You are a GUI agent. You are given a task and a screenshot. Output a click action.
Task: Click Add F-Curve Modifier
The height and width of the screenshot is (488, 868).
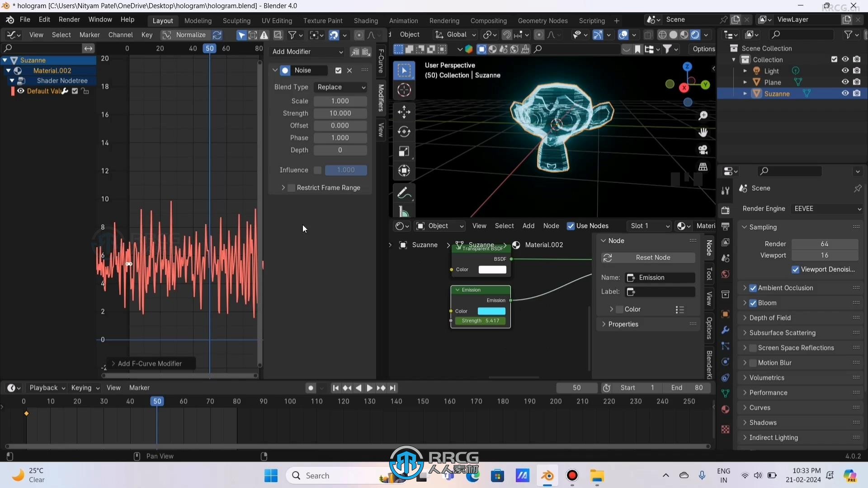click(150, 363)
